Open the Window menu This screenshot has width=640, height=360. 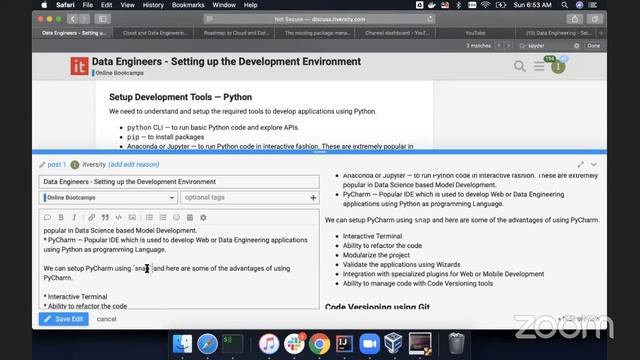click(224, 5)
